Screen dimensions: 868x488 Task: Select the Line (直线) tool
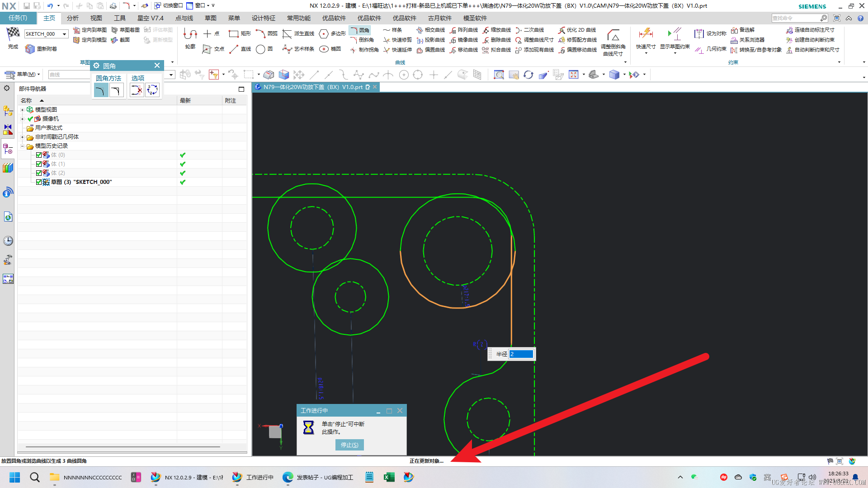click(x=240, y=49)
